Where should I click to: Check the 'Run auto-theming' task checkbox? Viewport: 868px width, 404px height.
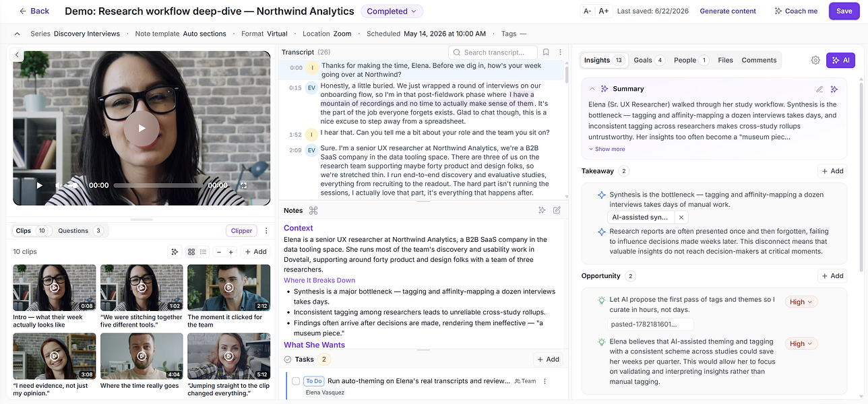pos(295,381)
